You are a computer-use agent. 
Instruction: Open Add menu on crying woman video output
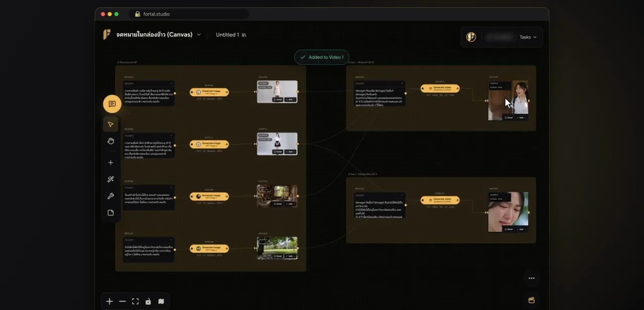521,229
